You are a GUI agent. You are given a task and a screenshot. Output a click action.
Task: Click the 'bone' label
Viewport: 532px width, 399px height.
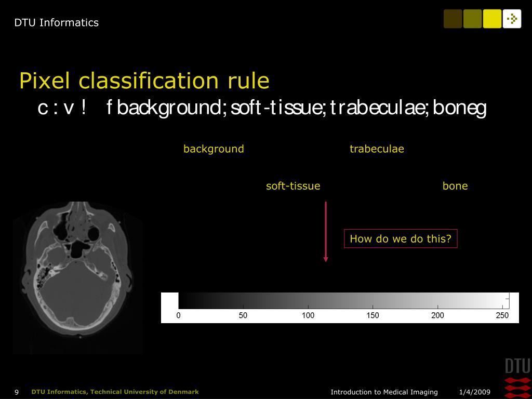[x=455, y=185]
